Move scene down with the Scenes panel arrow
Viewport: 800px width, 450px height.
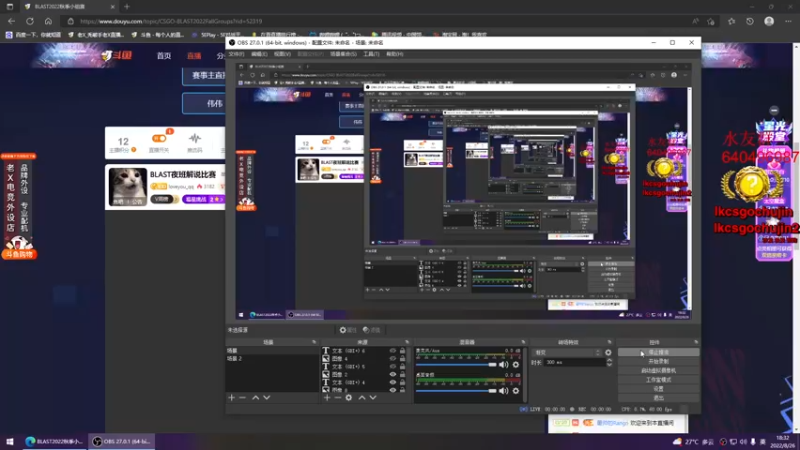click(267, 397)
